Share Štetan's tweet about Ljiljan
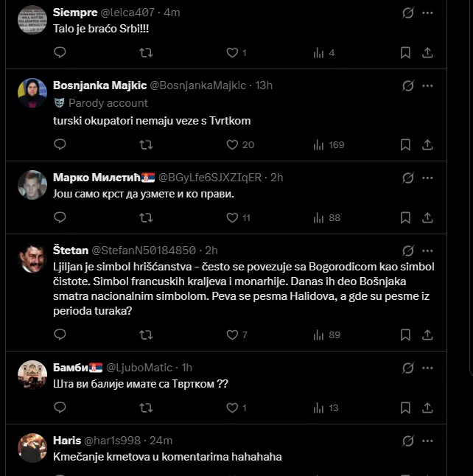Screen dimensions: 473x476 point(427,335)
